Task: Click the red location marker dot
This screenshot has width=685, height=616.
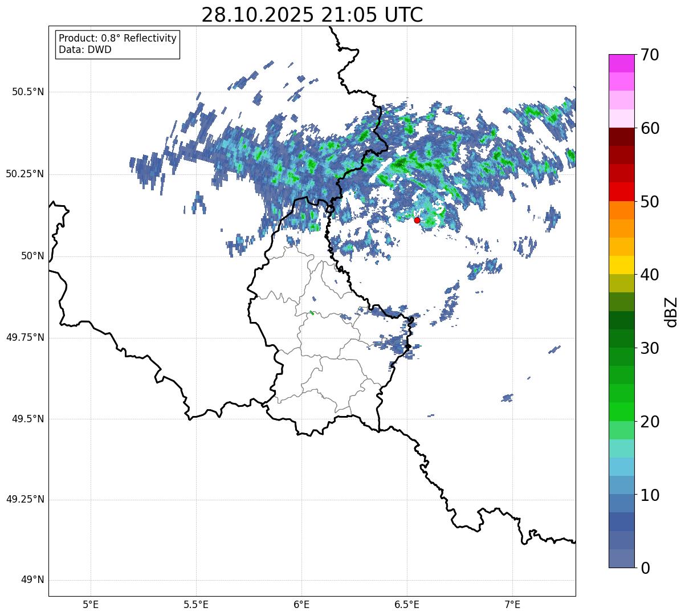Action: [x=417, y=220]
